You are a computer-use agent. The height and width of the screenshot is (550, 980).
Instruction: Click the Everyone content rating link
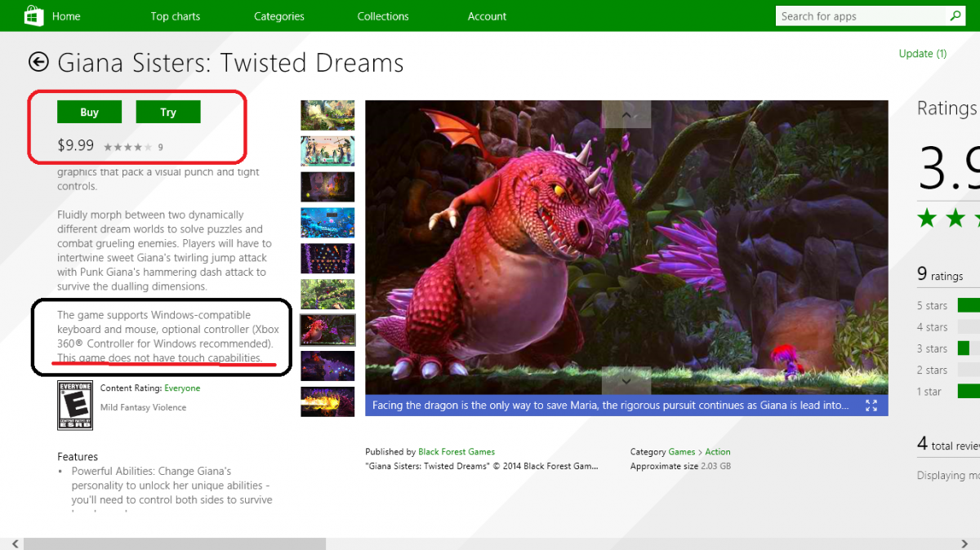[182, 388]
